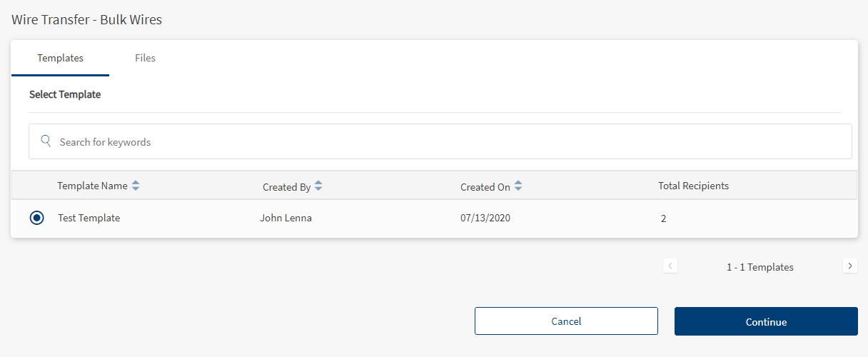Click the Created By column header

pyautogui.click(x=286, y=187)
